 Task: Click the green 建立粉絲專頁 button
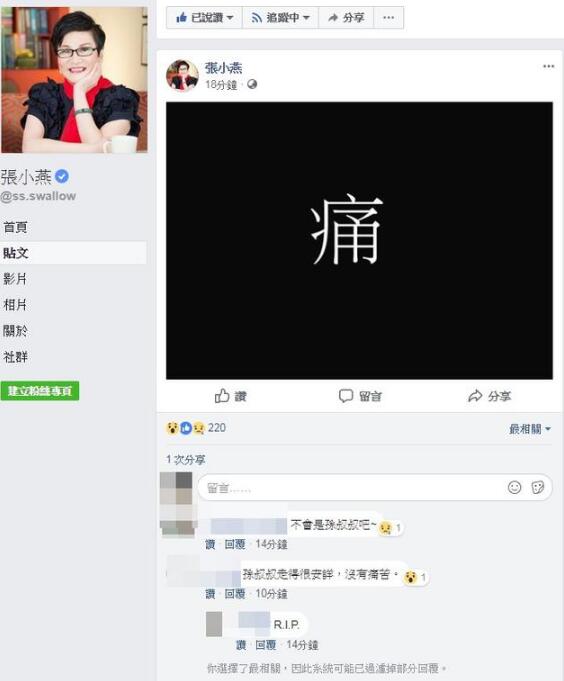pos(40,391)
